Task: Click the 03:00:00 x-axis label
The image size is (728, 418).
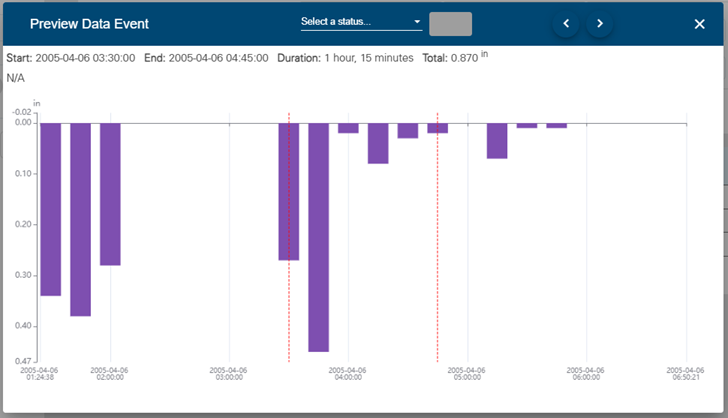Action: point(229,373)
